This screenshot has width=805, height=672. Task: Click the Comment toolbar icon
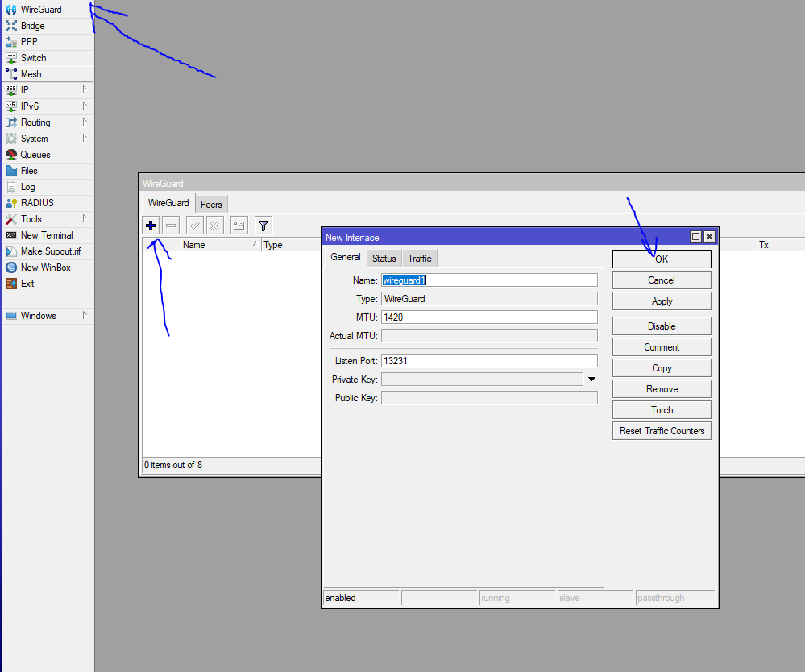239,226
